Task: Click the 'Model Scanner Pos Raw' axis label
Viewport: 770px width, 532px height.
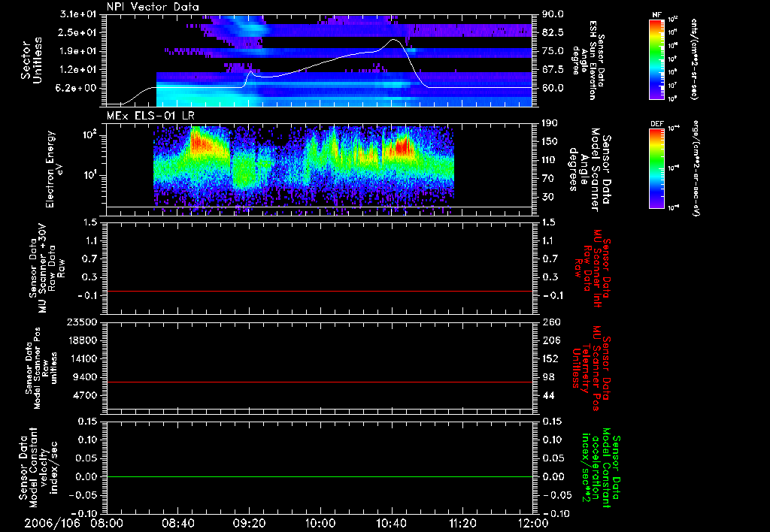Action: pyautogui.click(x=41, y=368)
